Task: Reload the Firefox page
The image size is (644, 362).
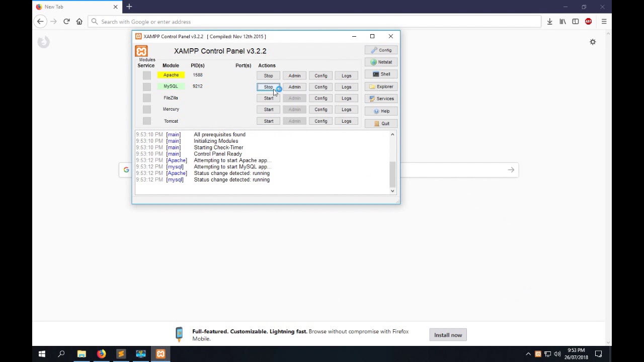Action: coord(66,22)
